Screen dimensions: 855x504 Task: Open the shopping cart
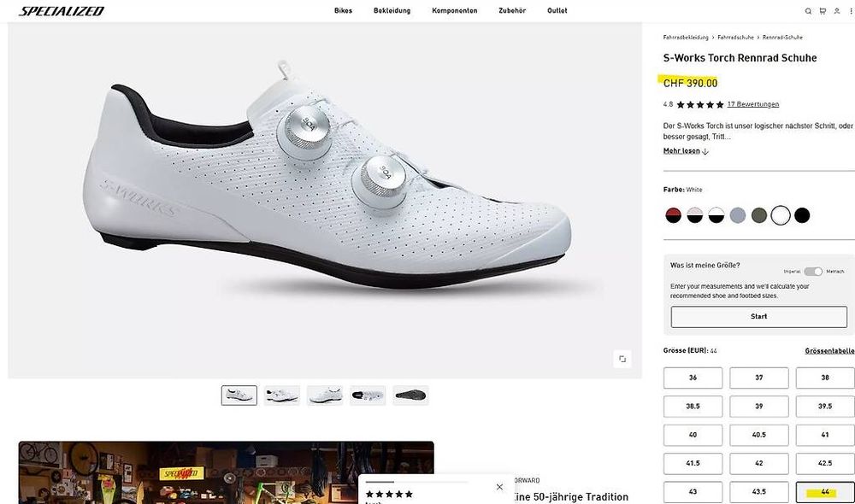(x=823, y=11)
